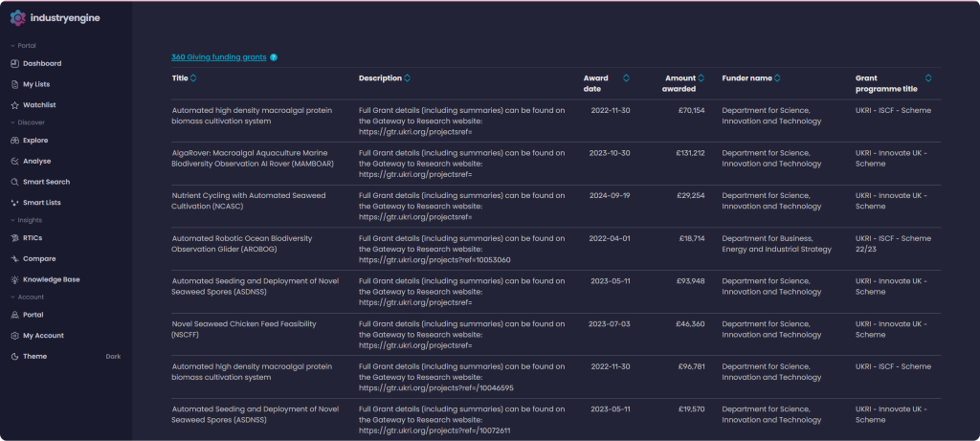This screenshot has height=441, width=980.
Task: Collapse the Insights sidebar section
Action: pos(26,220)
